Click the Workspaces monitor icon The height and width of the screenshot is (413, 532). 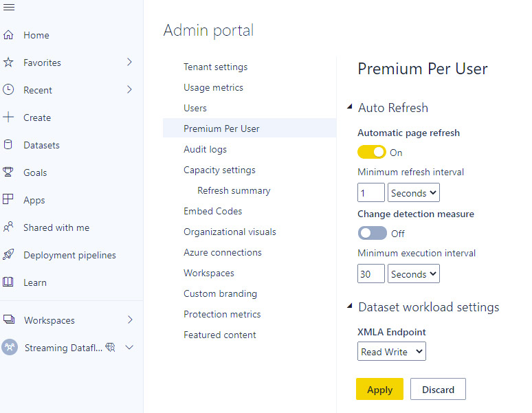pos(9,320)
